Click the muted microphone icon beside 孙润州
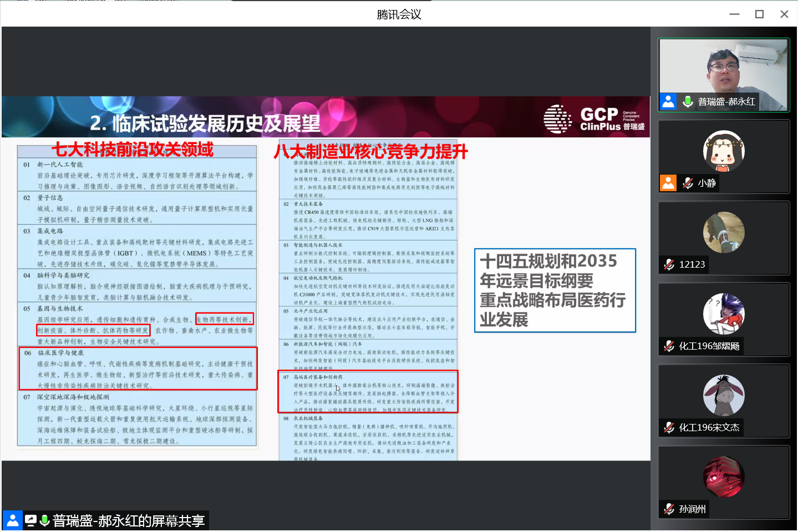 (669, 509)
